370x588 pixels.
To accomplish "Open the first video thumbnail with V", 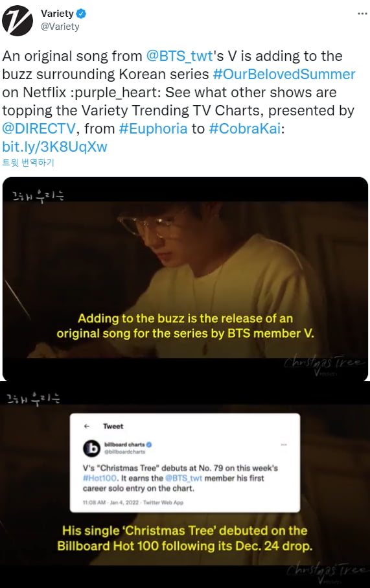I will [x=185, y=279].
